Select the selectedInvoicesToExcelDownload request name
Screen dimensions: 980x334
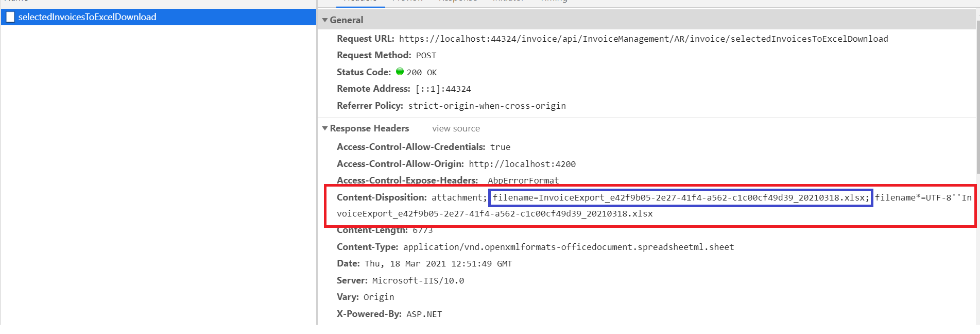click(x=87, y=17)
